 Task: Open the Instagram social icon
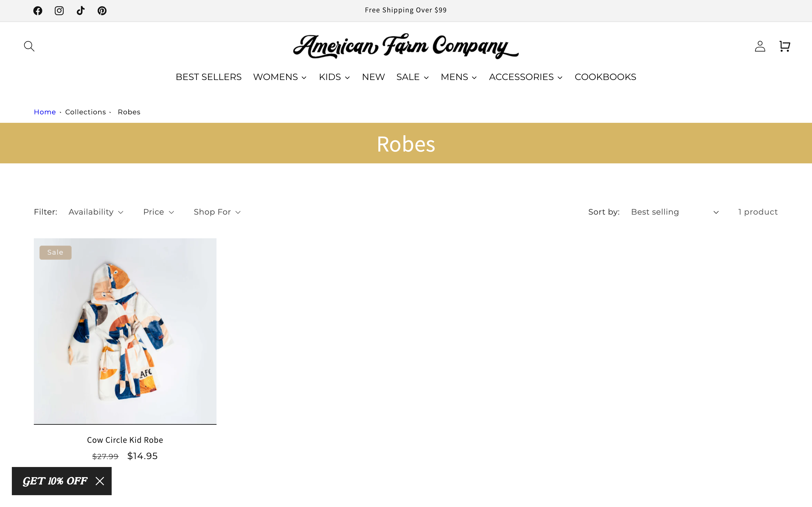(59, 11)
